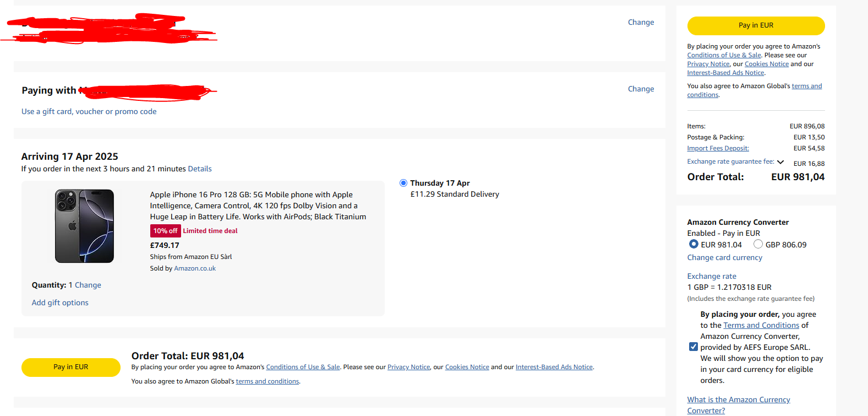
Task: Select the GBP 806.09 payment option
Action: pyautogui.click(x=758, y=244)
